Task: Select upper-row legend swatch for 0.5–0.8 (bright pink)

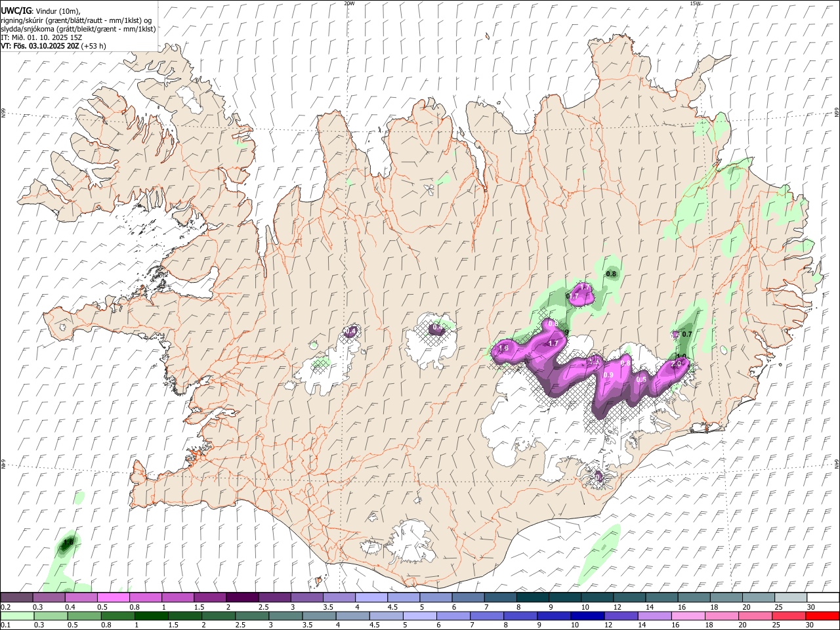Action: pyautogui.click(x=113, y=598)
